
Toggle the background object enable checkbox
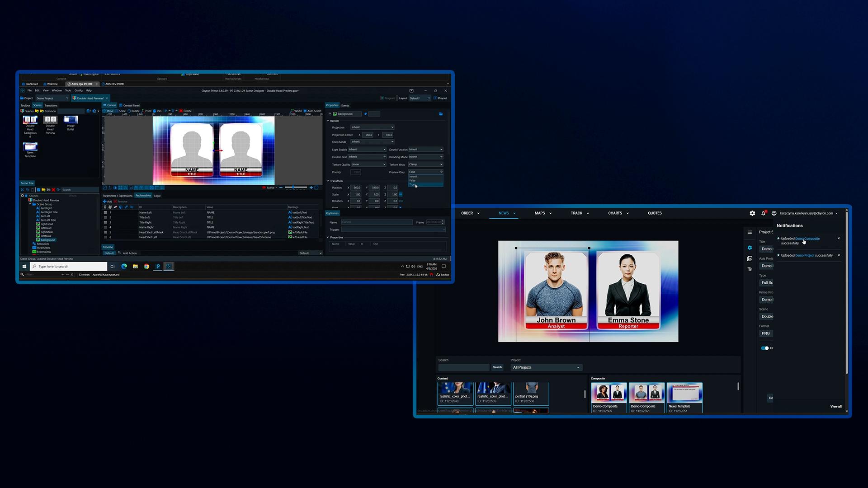point(330,114)
